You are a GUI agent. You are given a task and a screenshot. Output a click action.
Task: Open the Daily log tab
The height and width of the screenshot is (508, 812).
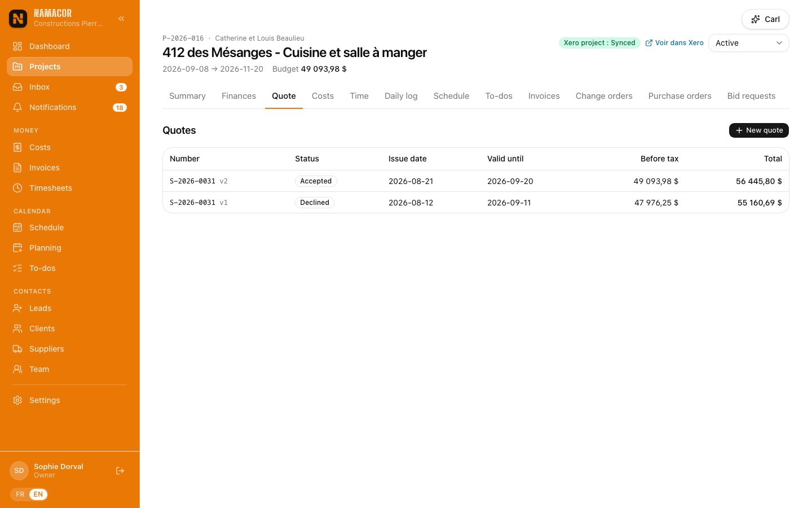(401, 96)
